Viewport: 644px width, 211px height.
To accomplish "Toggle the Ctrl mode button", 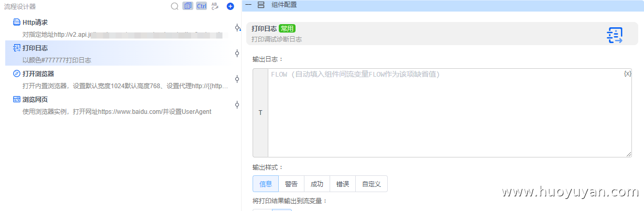I will click(x=201, y=6).
